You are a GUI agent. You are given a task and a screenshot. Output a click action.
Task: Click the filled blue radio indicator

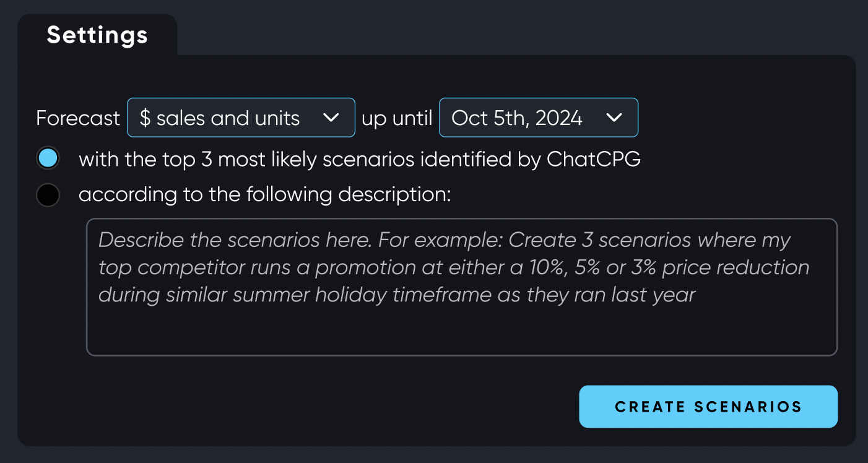(48, 158)
